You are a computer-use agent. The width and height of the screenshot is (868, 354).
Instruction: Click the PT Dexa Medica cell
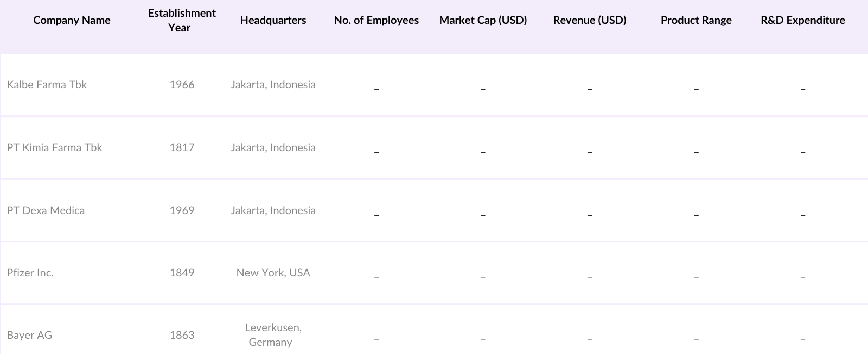pyautogui.click(x=46, y=210)
